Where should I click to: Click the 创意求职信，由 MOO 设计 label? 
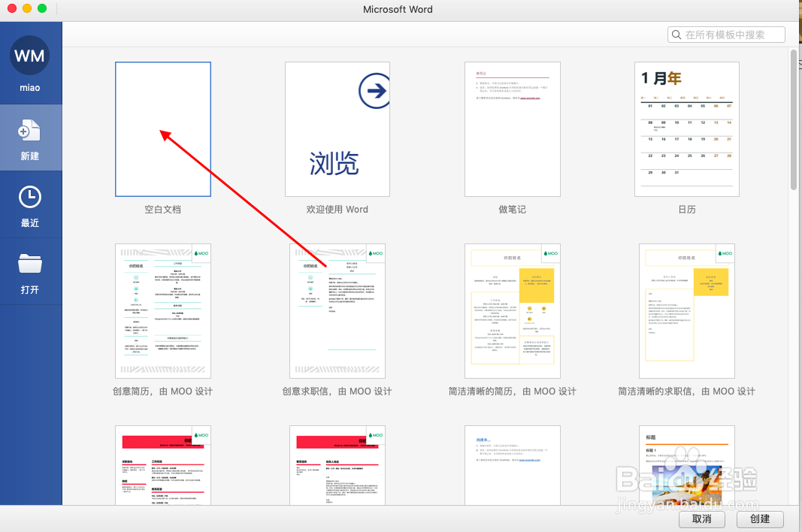tap(337, 391)
